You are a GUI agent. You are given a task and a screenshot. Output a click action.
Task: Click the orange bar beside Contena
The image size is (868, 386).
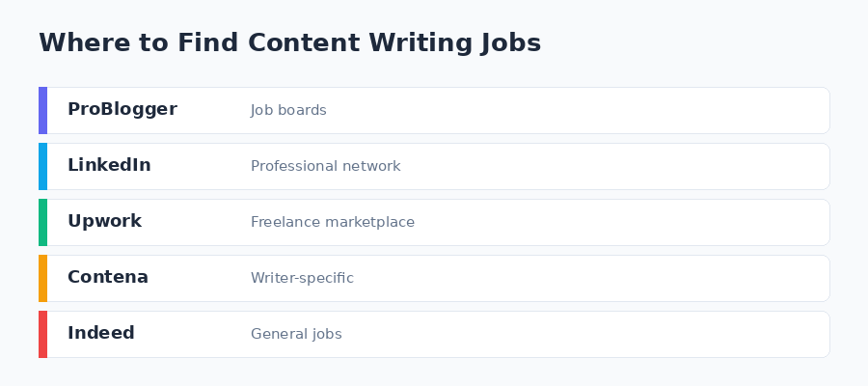(x=42, y=278)
